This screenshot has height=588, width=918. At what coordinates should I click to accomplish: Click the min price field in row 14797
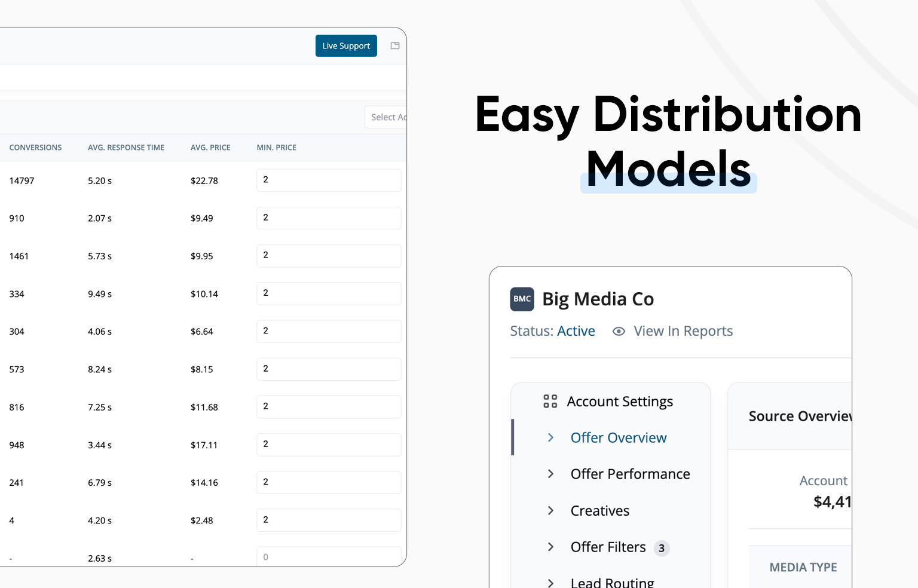(x=329, y=180)
